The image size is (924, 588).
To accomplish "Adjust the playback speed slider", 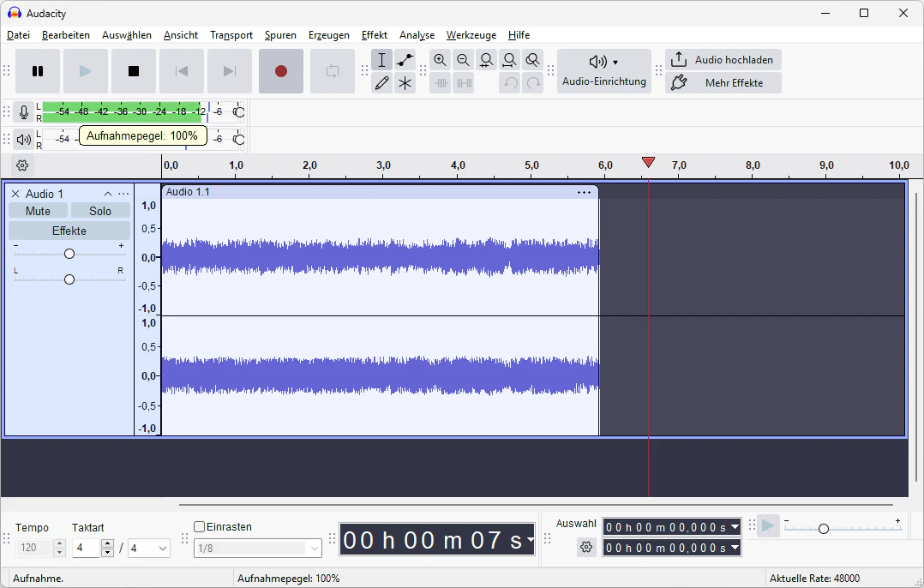I will (x=823, y=529).
